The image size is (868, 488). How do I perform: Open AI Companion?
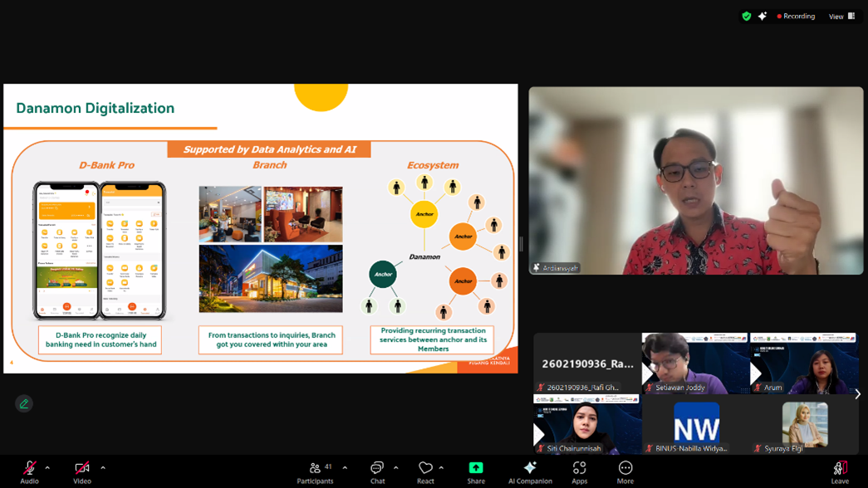(530, 472)
